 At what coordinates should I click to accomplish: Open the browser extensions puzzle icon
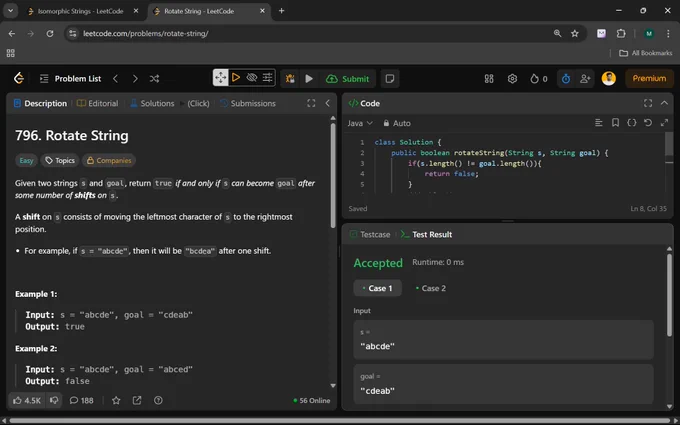pos(621,33)
